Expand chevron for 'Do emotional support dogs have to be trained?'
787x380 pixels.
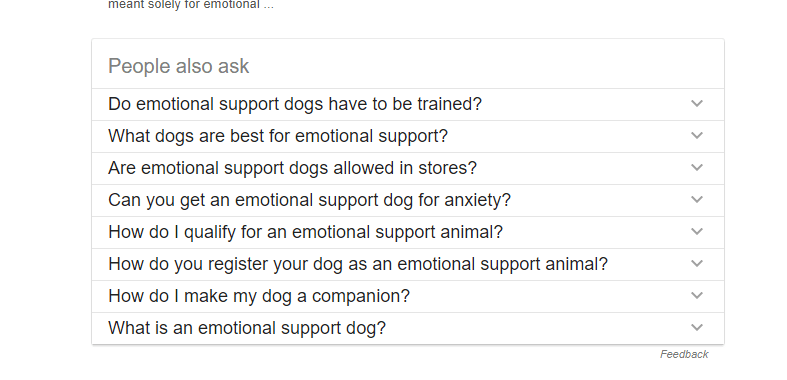[696, 103]
